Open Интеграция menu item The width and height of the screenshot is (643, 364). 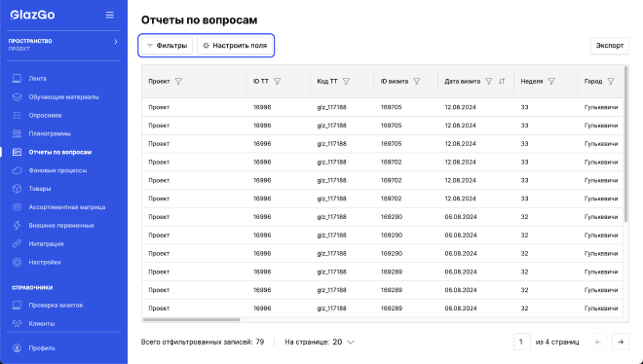(46, 243)
